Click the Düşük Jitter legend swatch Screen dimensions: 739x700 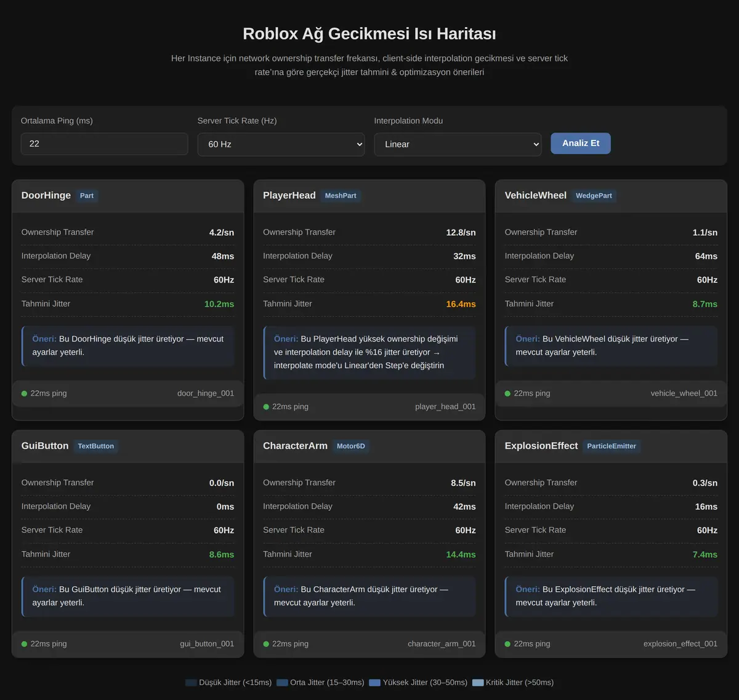[191, 683]
